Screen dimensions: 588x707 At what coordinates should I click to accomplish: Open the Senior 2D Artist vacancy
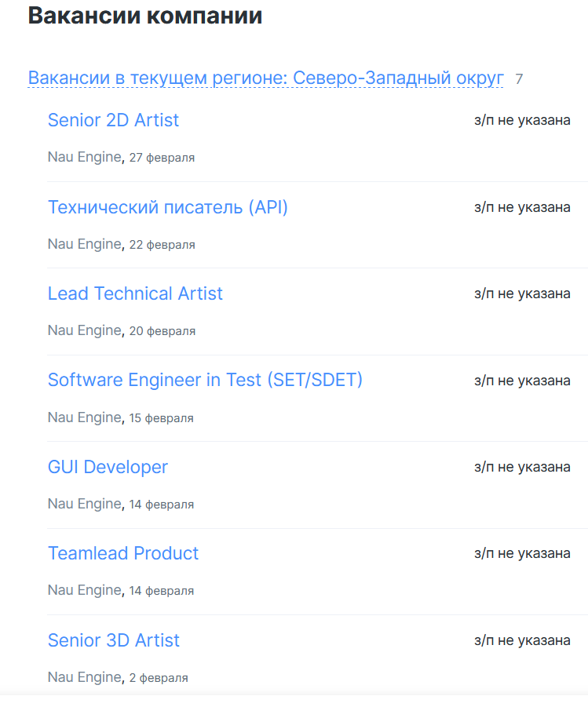[x=113, y=120]
